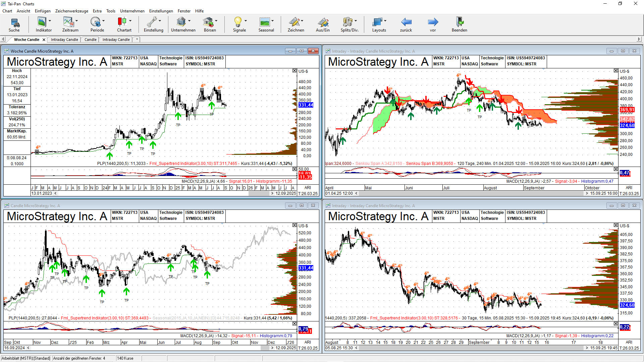644x362 pixels.
Task: Close MACD panel in Woche Candle chart
Action: tap(294, 169)
